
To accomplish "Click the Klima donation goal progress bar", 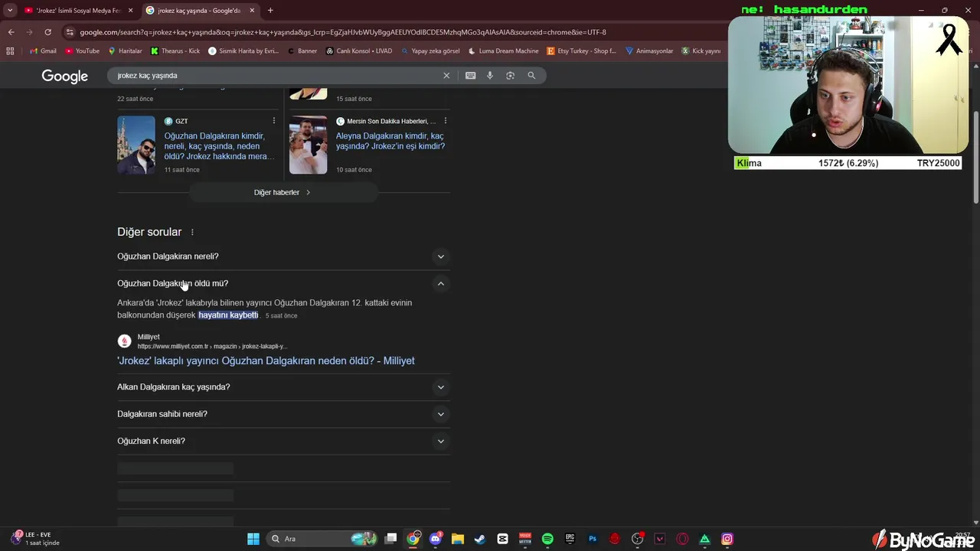I will pos(848,163).
